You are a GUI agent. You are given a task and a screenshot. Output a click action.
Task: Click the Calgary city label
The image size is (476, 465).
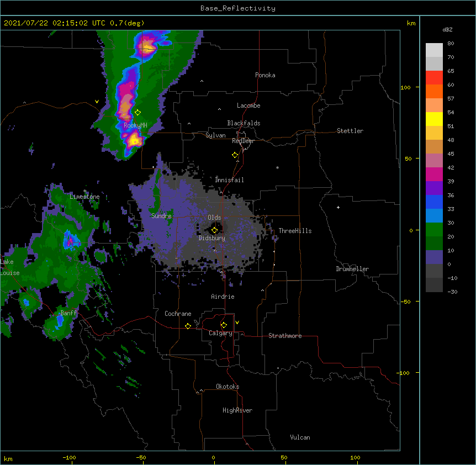(220, 333)
